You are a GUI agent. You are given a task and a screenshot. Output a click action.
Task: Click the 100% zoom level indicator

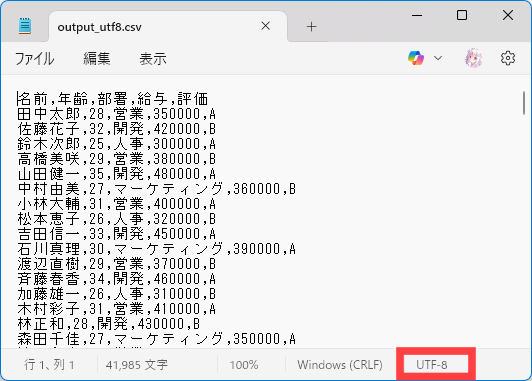click(x=244, y=365)
